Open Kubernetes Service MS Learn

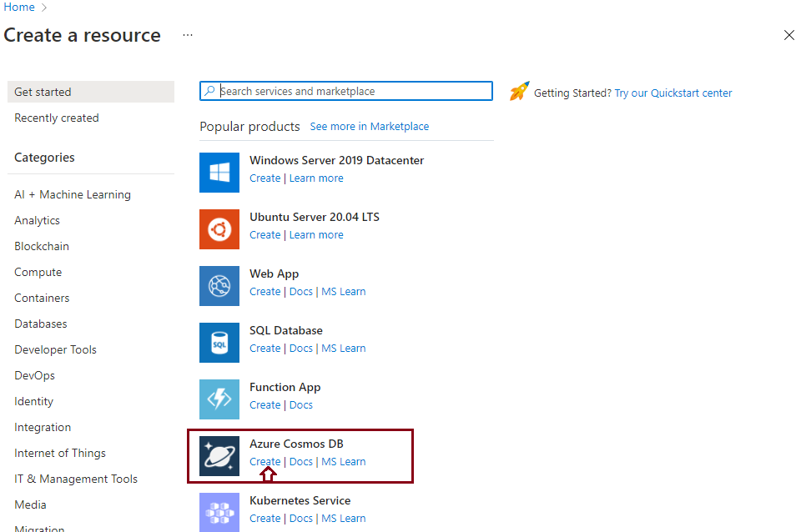pyautogui.click(x=343, y=518)
